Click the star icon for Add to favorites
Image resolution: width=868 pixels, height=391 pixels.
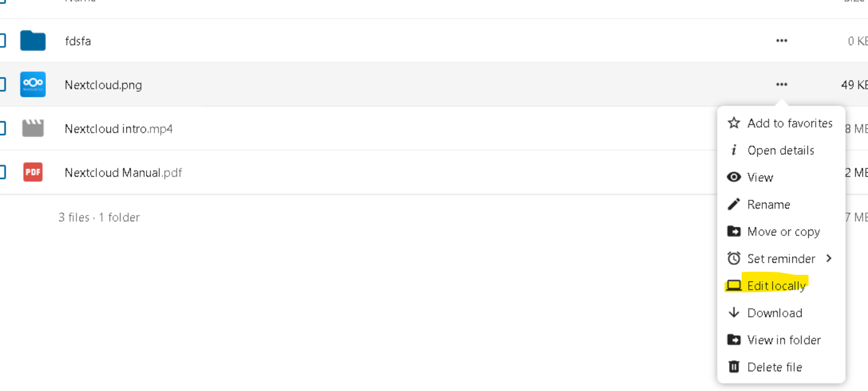point(734,123)
